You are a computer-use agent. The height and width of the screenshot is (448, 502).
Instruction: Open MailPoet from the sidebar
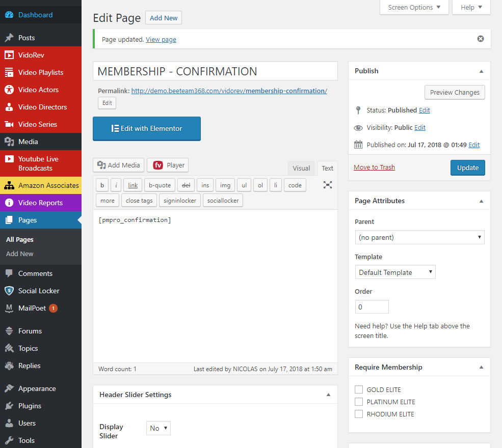pos(32,308)
